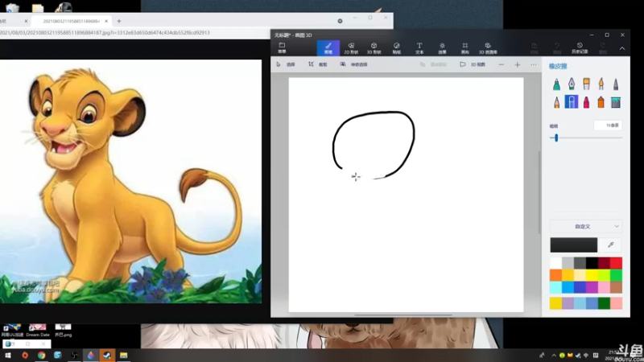This screenshot has height=362, width=644.
Task: Open the History button with clock icon
Action: [580, 48]
